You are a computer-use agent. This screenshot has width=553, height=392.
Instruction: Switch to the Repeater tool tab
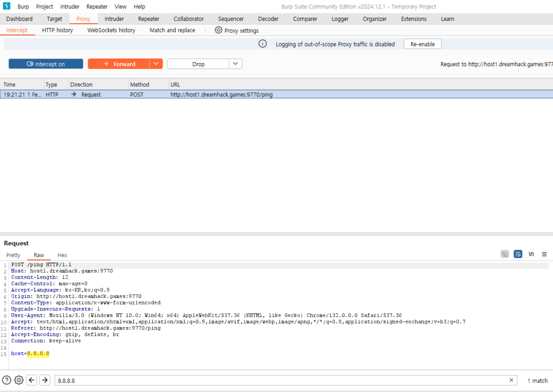pos(149,19)
